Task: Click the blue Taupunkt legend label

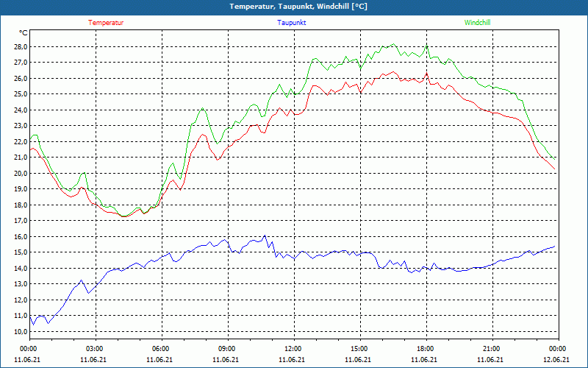Action: 291,23
